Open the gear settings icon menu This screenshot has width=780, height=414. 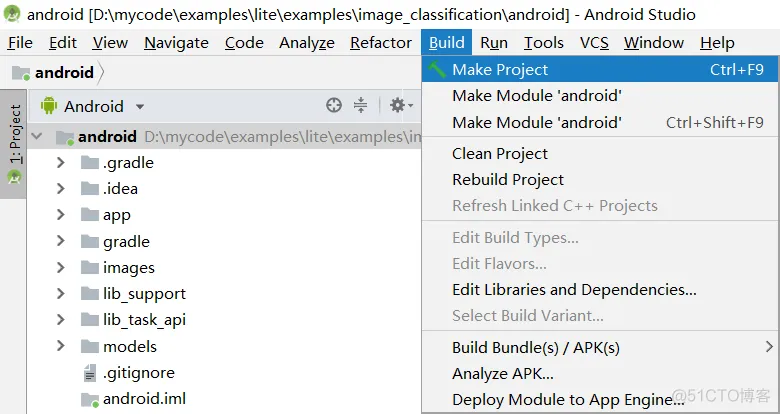(401, 105)
